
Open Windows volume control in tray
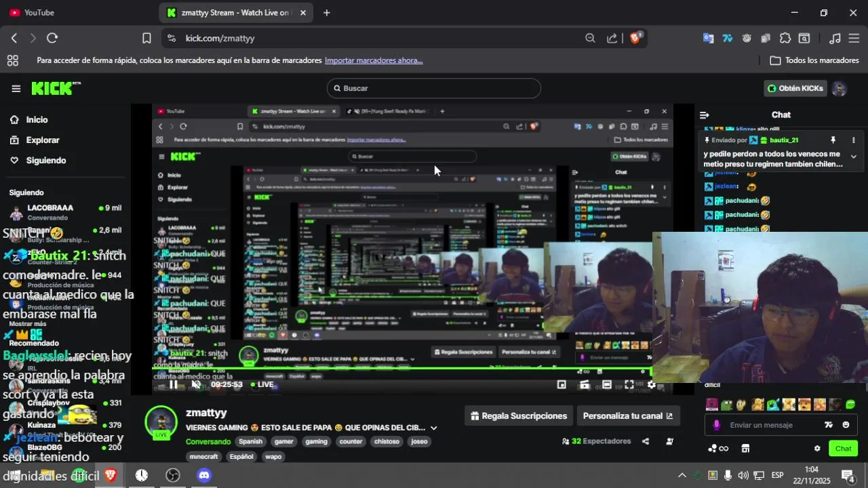pos(743,475)
